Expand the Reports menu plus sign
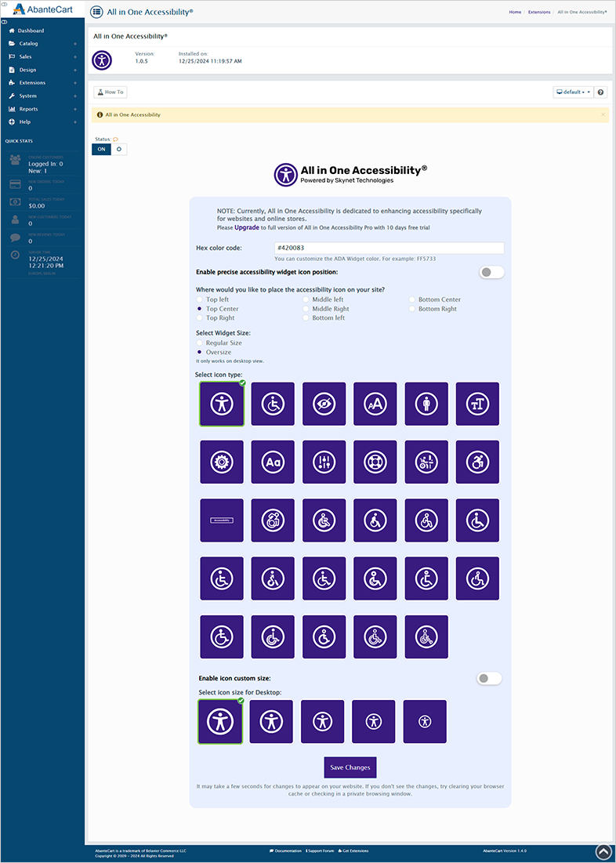The width and height of the screenshot is (616, 863). 75,109
